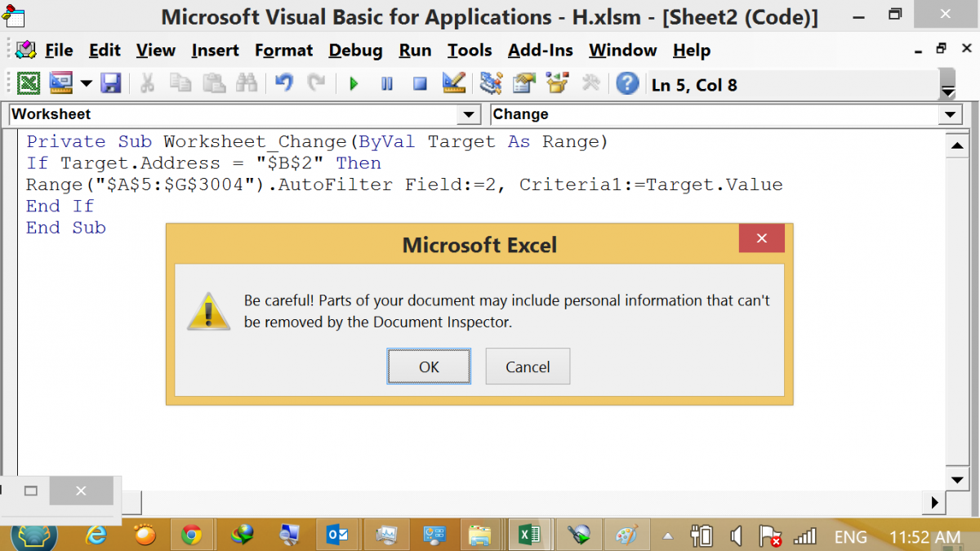Switch to Excel on the taskbar
The height and width of the screenshot is (551, 980).
pos(528,535)
